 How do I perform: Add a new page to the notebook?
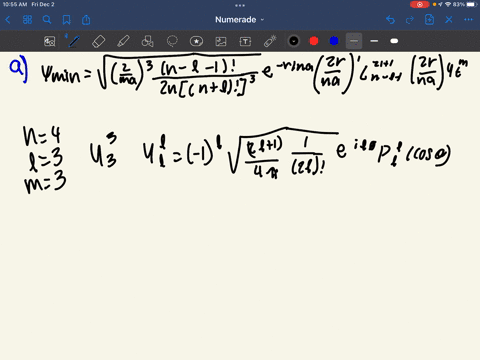[x=429, y=20]
